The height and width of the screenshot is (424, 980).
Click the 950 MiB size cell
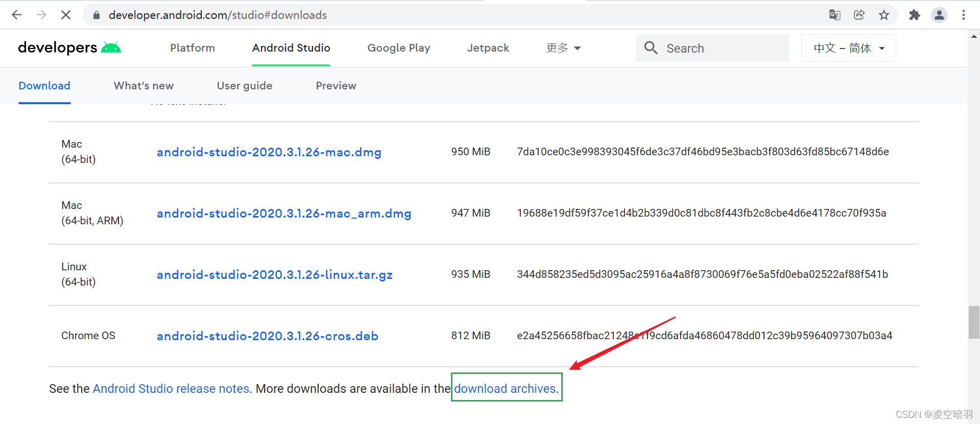(471, 152)
